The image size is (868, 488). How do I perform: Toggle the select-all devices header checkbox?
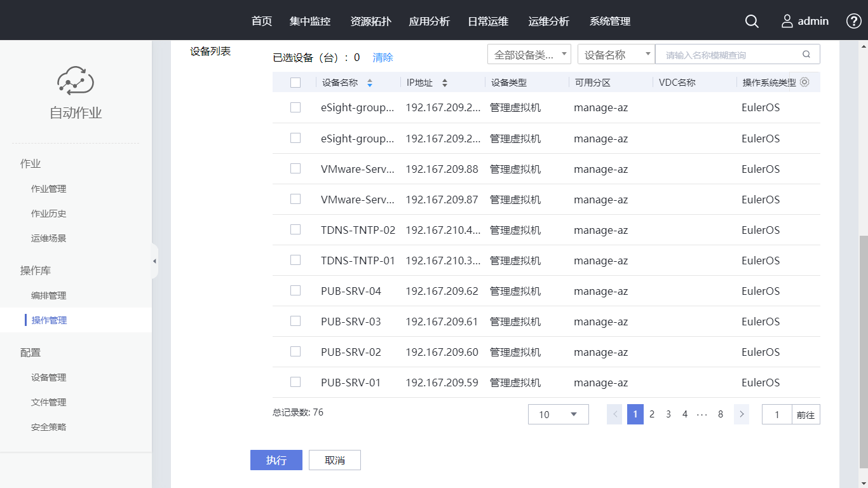tap(295, 83)
